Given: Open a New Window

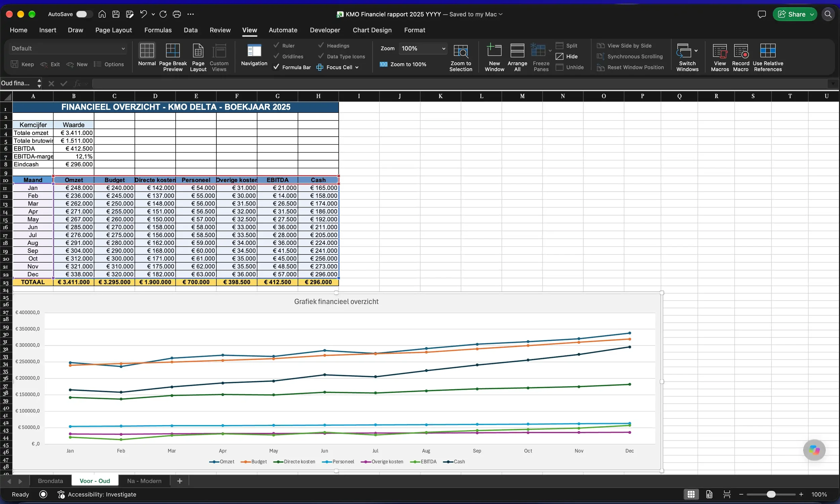Looking at the screenshot, I should pos(494,57).
